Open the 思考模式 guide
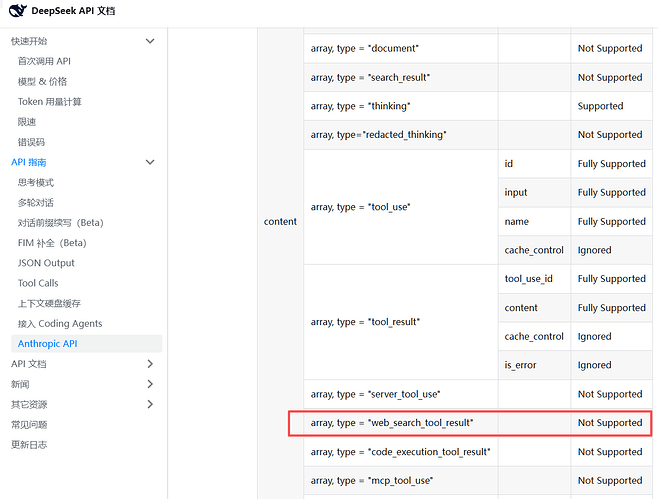 pos(36,182)
